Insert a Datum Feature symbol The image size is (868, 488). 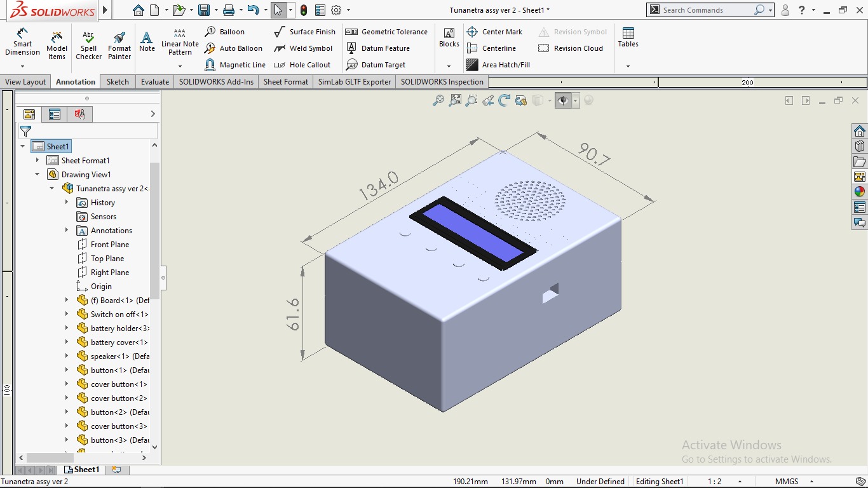(x=378, y=48)
